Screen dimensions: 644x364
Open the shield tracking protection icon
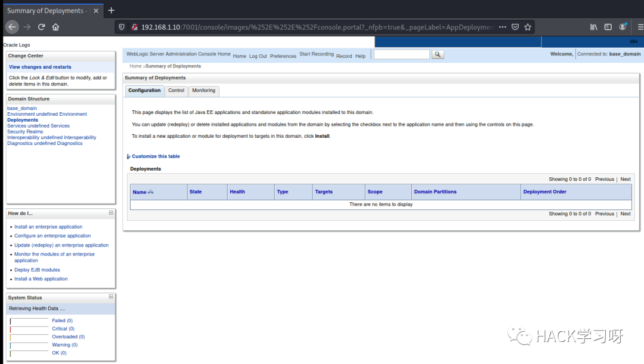(x=122, y=27)
